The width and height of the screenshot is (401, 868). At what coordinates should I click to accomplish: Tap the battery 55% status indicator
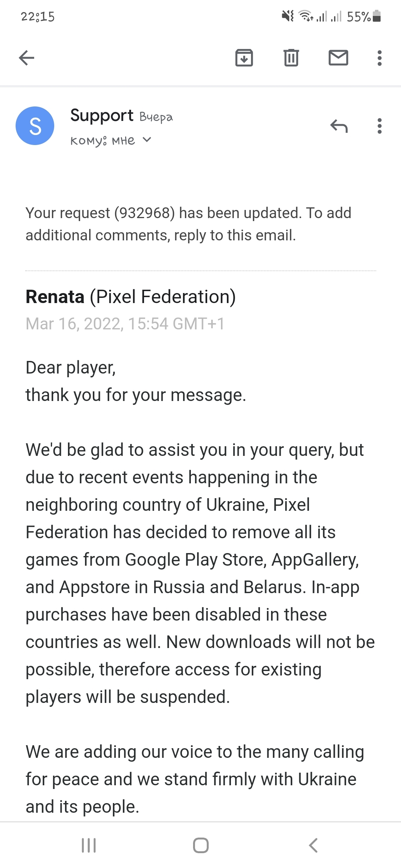363,17
